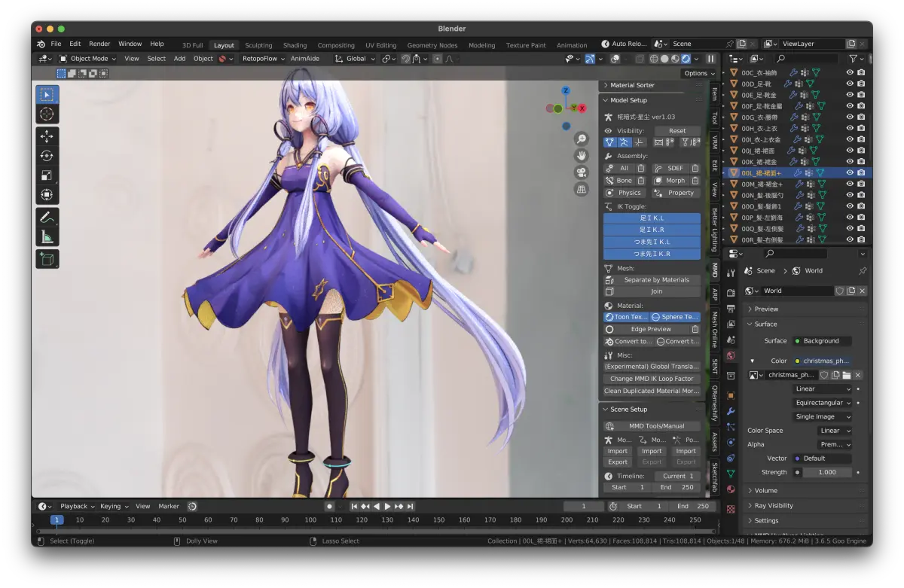Open the VRM sidebar tab

click(x=714, y=143)
